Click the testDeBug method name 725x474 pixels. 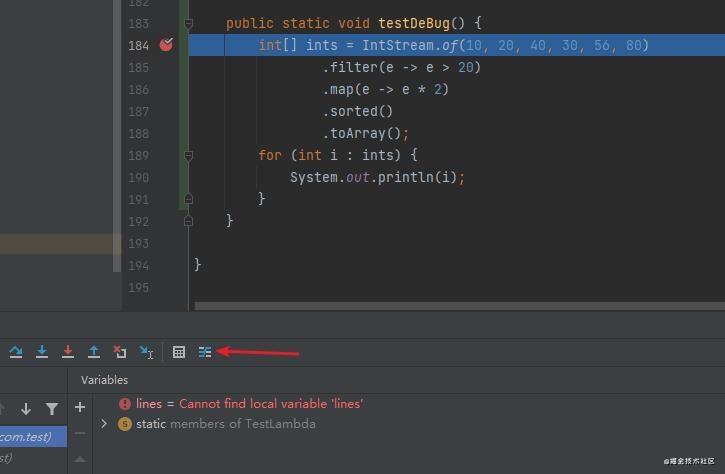[x=414, y=23]
